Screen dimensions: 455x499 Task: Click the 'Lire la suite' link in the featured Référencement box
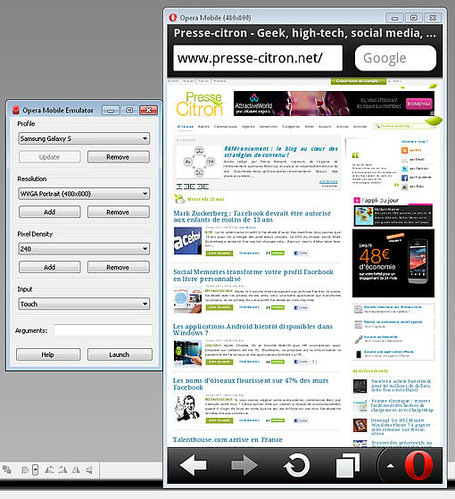328,182
